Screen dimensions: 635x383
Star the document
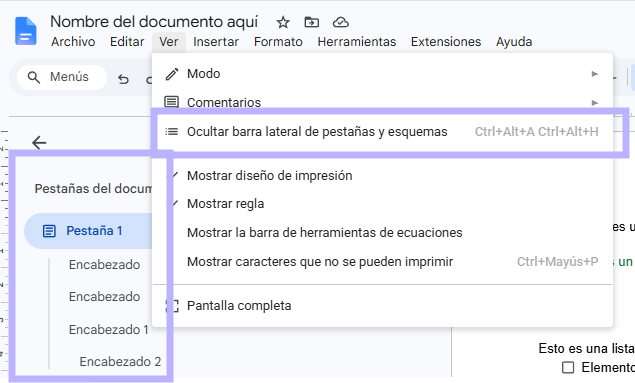coord(283,22)
